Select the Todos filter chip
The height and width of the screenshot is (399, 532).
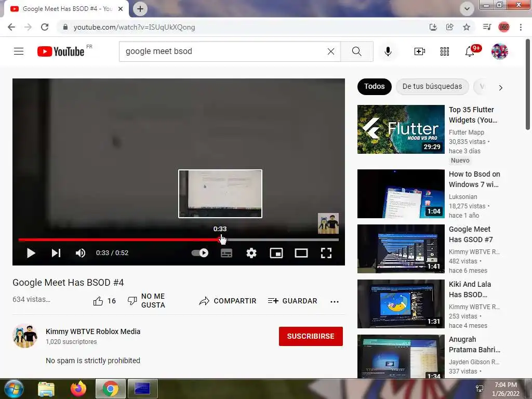point(374,87)
